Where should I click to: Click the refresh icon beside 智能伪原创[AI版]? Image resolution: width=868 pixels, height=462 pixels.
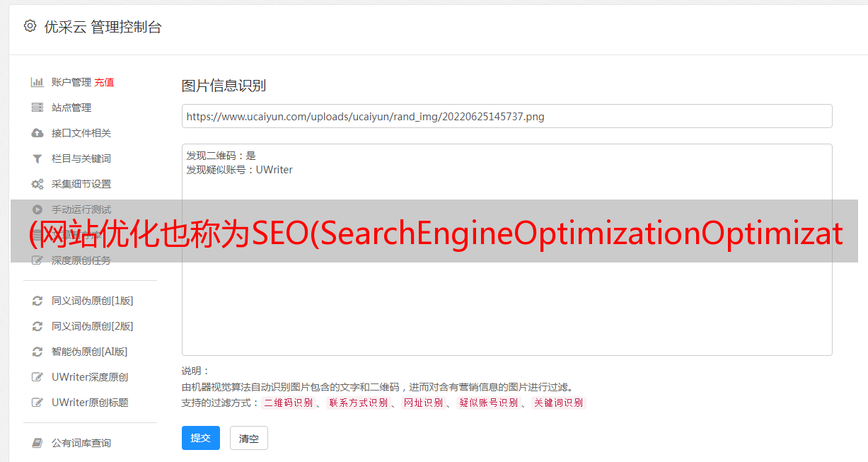(37, 352)
